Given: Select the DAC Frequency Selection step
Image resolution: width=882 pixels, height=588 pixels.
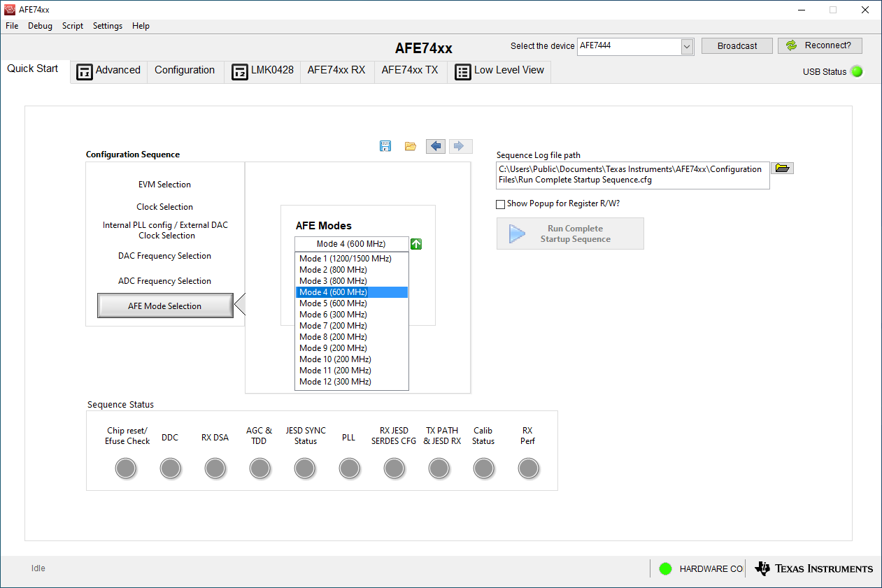Looking at the screenshot, I should tap(164, 256).
